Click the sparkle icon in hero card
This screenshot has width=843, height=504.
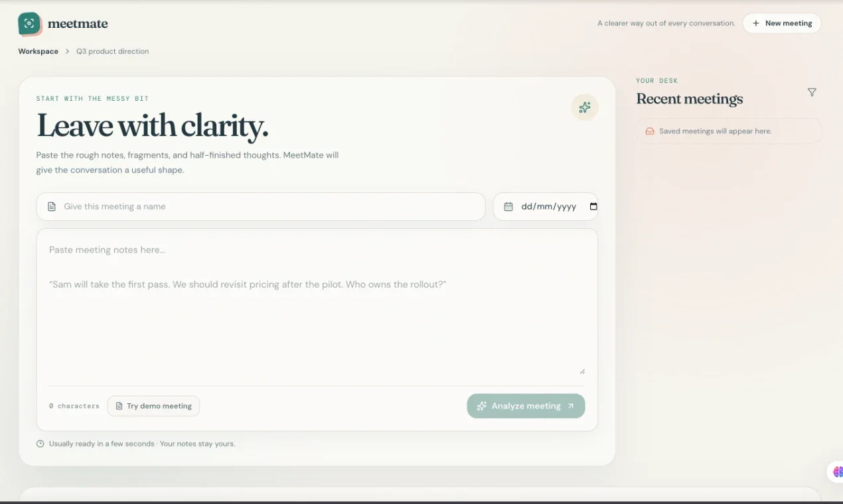pyautogui.click(x=585, y=107)
